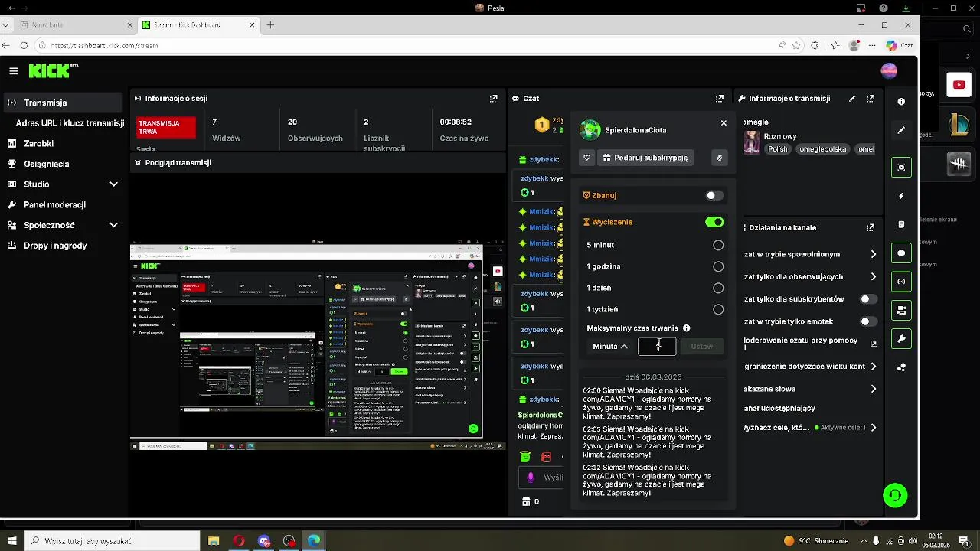Open Panel moderacji in the sidebar
980x551 pixels.
(54, 205)
